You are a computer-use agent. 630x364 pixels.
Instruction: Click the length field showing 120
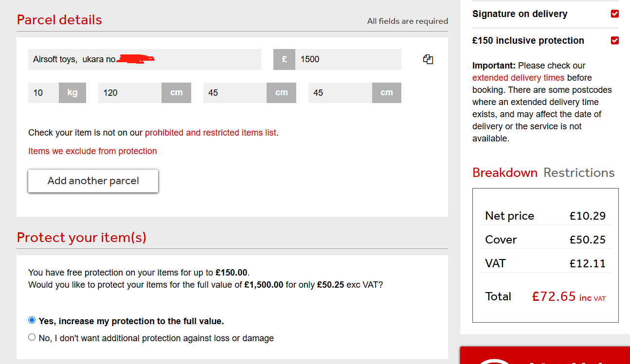(130, 93)
